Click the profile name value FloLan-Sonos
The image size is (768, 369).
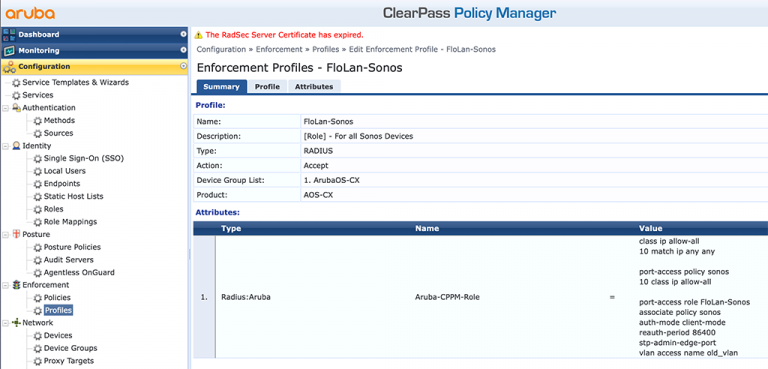pyautogui.click(x=328, y=121)
